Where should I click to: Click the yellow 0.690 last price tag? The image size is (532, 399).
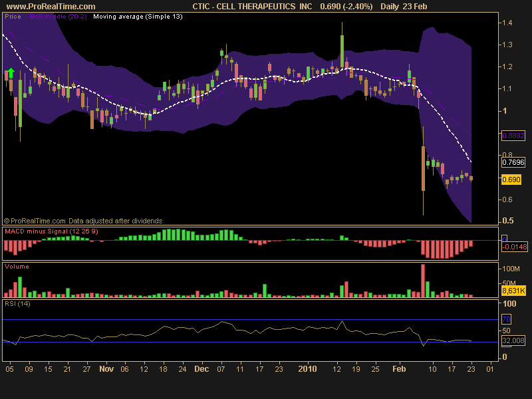[x=511, y=180]
